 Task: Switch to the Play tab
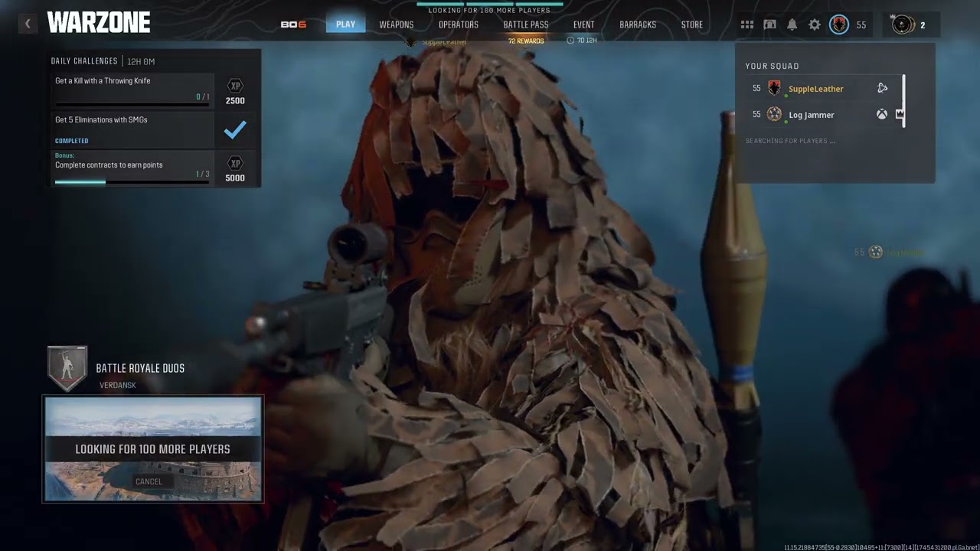click(x=345, y=24)
